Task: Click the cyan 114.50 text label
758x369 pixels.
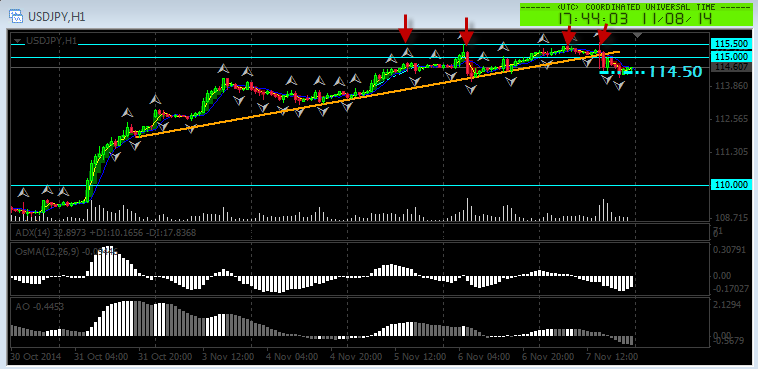Action: point(674,72)
